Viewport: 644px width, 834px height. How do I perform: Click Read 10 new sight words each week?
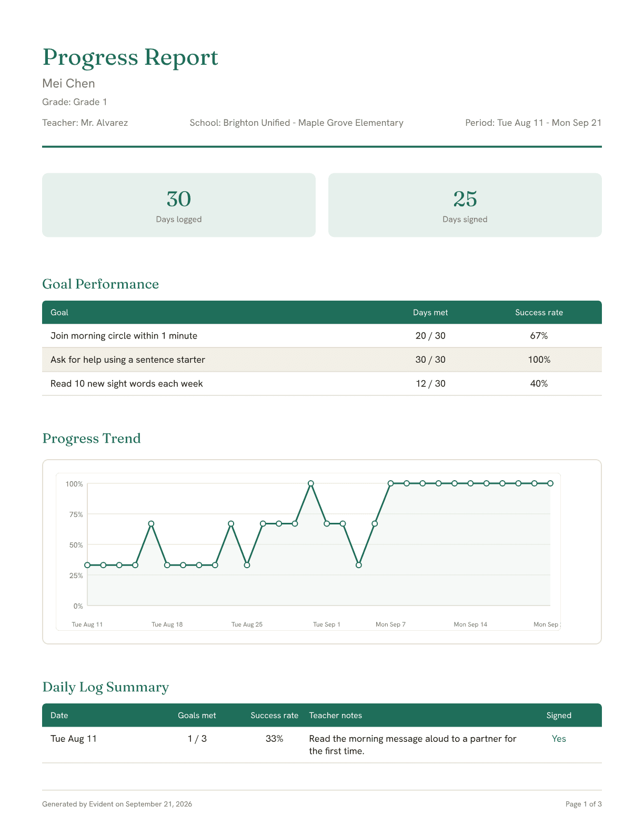tap(126, 384)
